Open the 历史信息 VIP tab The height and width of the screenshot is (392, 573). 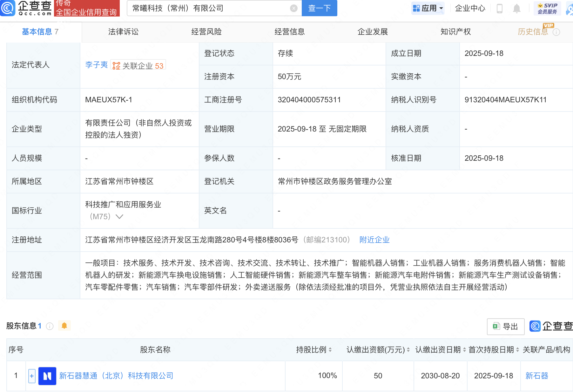click(x=533, y=32)
